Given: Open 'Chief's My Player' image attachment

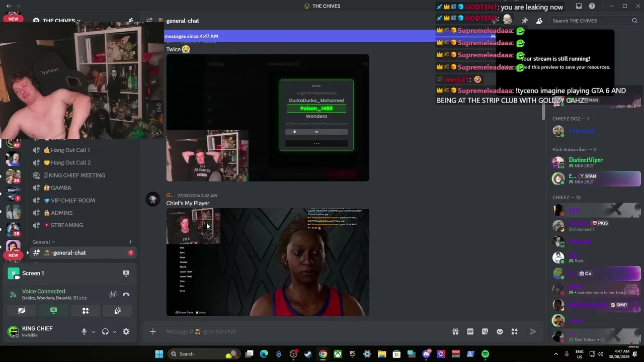Looking at the screenshot, I should click(268, 262).
